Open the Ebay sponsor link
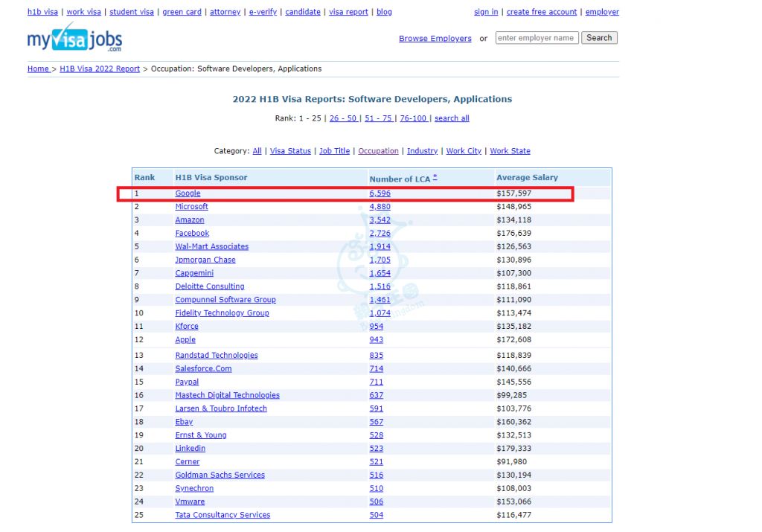 click(x=184, y=422)
